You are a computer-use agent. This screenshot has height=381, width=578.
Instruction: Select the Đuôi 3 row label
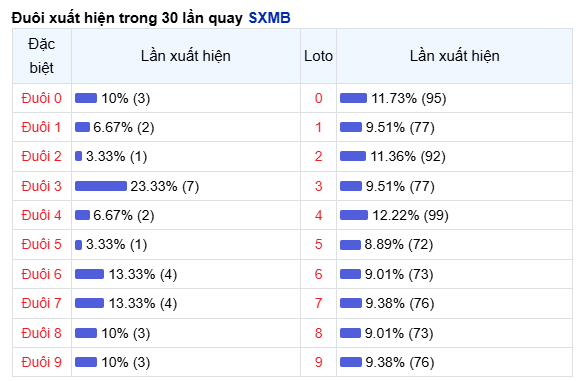click(x=41, y=186)
